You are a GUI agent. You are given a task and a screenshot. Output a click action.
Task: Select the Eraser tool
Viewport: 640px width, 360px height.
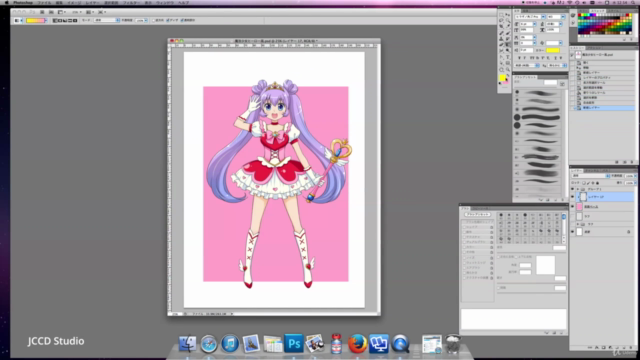click(x=501, y=44)
